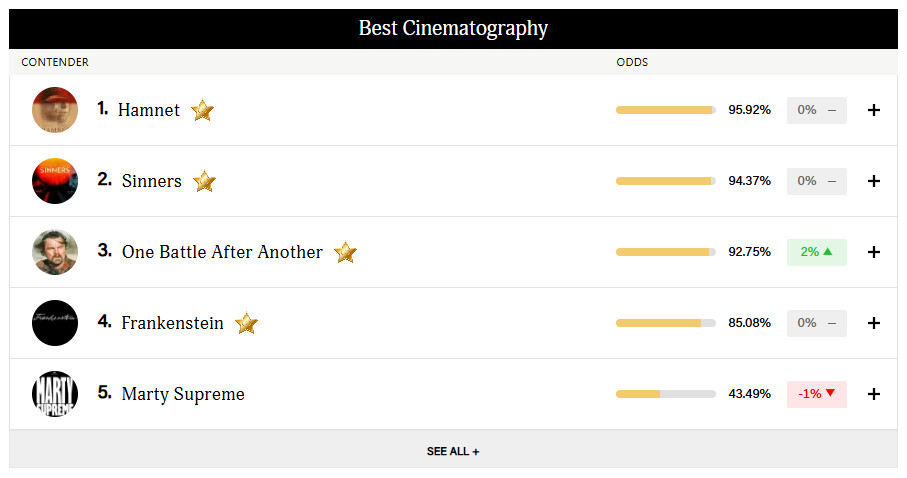Click the gold star beside Sinners
This screenshot has width=907, height=478.
click(x=204, y=181)
